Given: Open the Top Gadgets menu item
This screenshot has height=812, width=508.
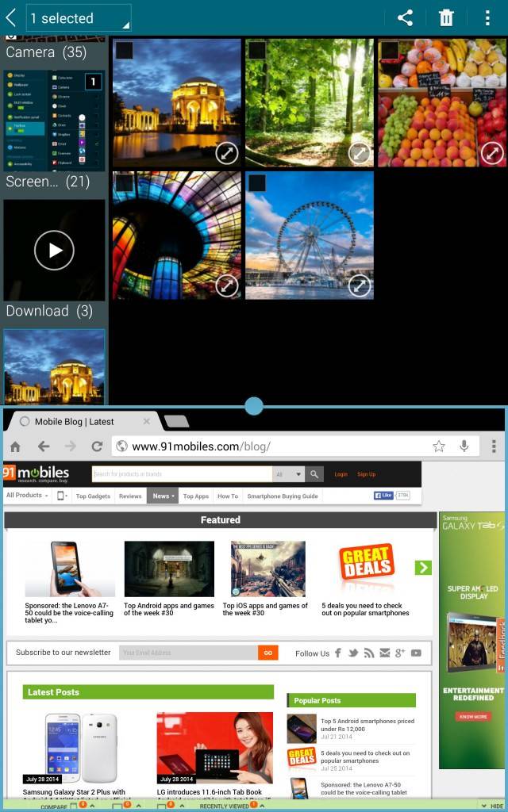Looking at the screenshot, I should (94, 496).
